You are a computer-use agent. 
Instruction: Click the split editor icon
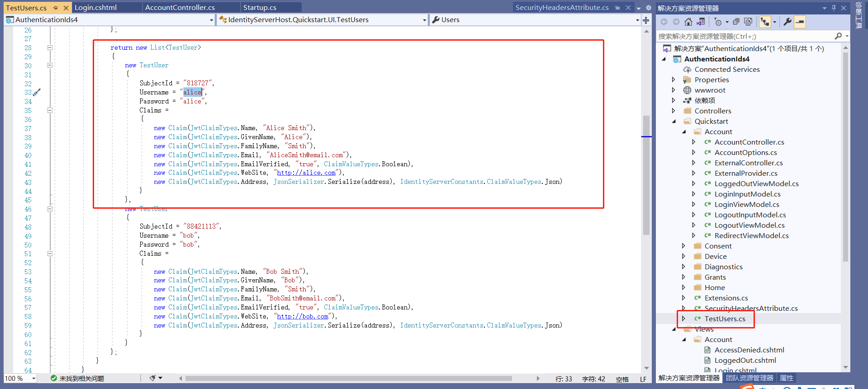click(646, 20)
